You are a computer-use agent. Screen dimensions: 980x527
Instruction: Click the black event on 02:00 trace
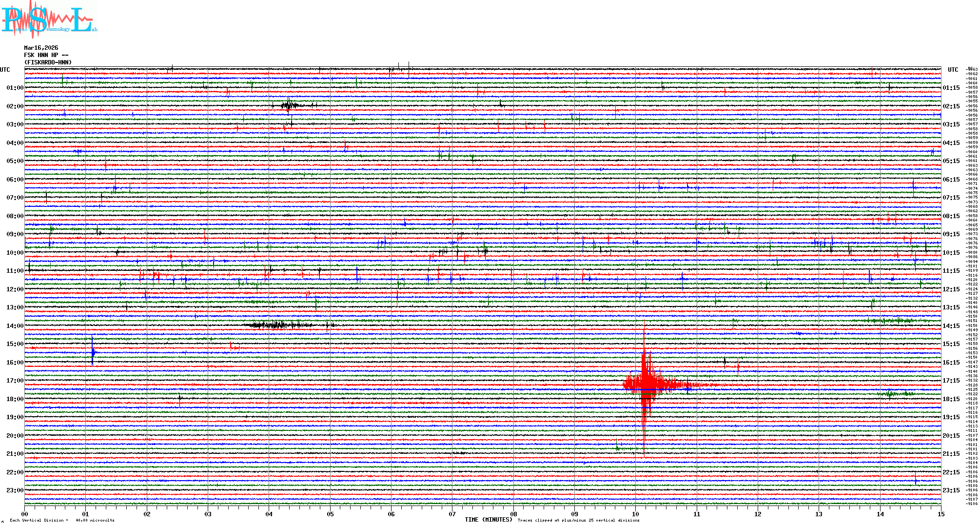pyautogui.click(x=289, y=105)
